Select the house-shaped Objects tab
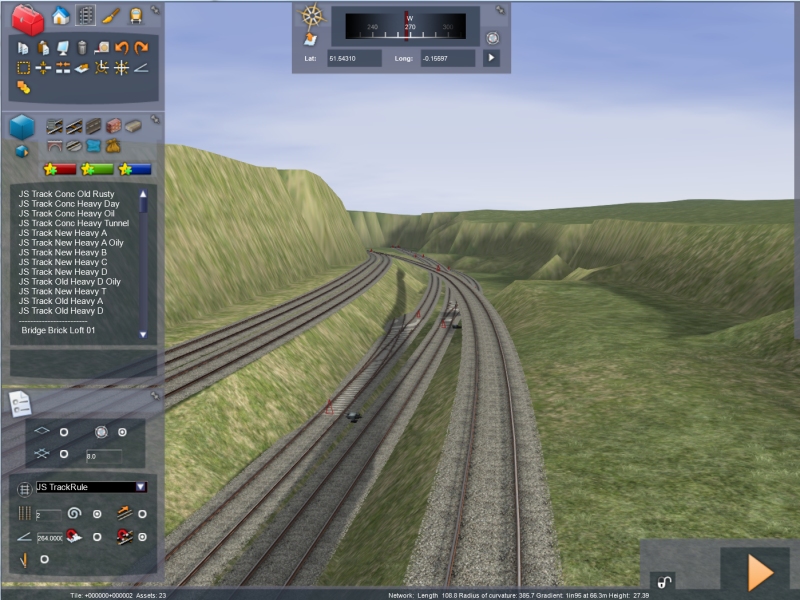 (61, 16)
